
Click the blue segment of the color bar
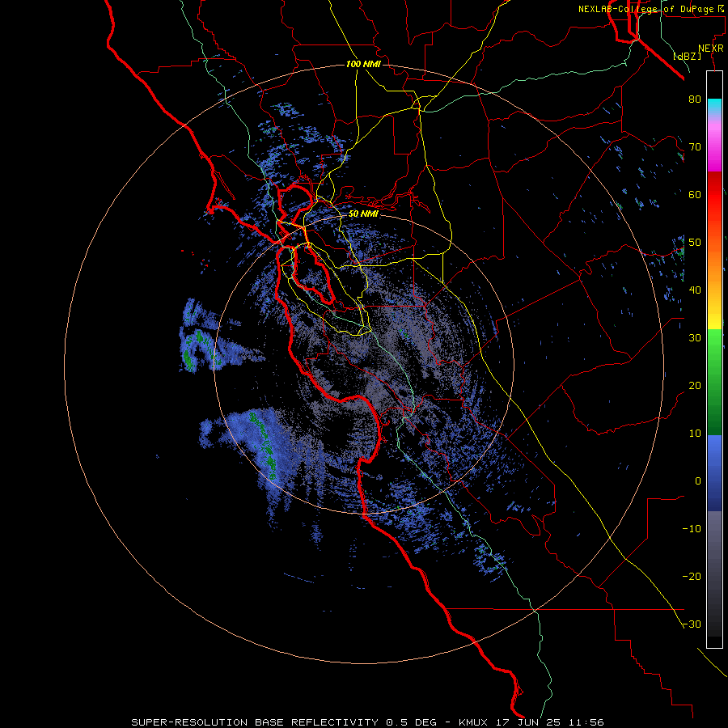click(714, 473)
